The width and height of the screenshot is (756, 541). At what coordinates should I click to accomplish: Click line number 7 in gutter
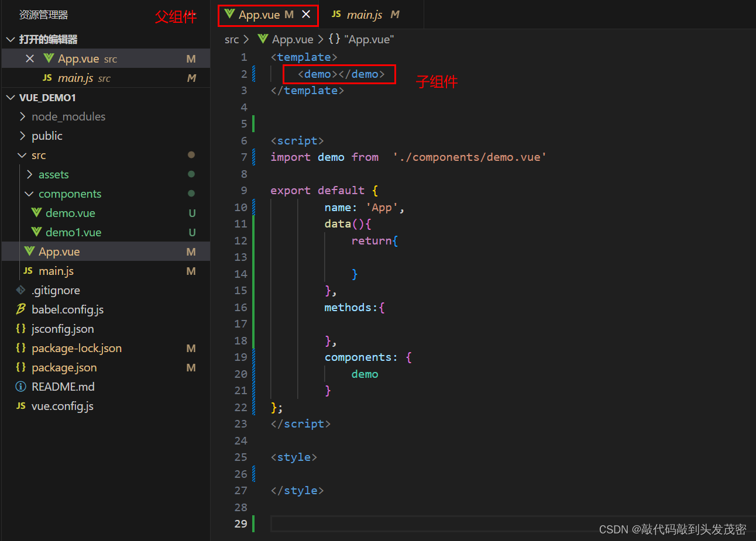244,157
